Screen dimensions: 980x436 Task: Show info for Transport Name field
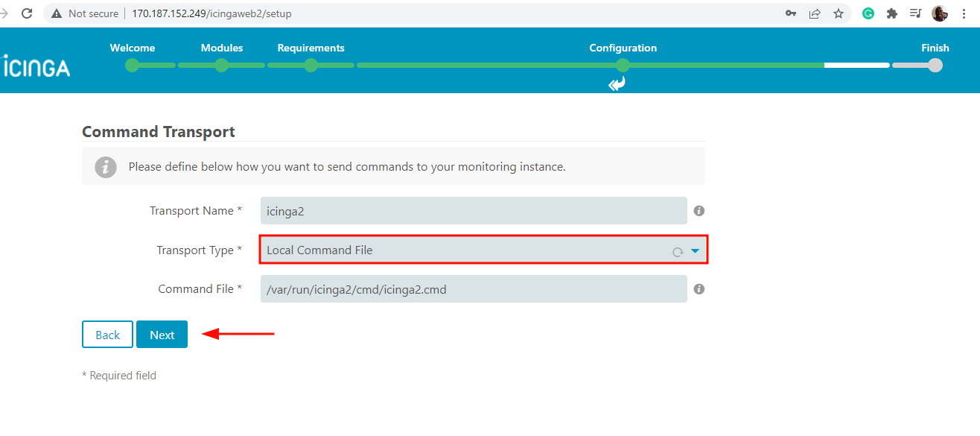[699, 211]
